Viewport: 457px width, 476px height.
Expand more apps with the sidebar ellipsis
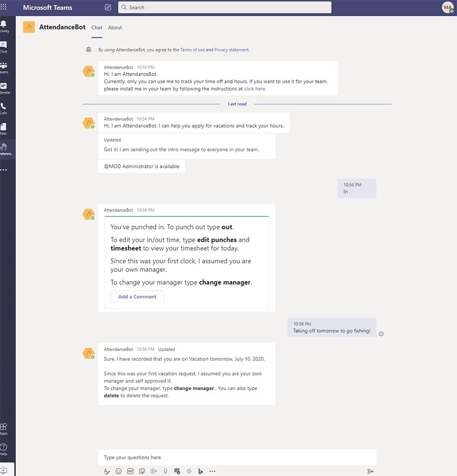coord(5,169)
